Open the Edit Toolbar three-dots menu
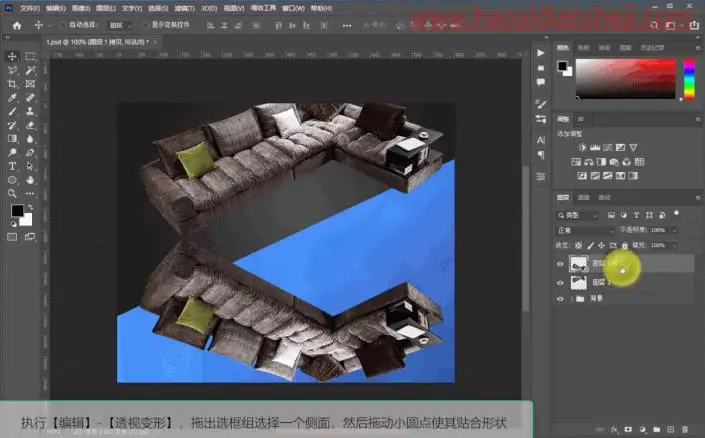 click(30, 193)
